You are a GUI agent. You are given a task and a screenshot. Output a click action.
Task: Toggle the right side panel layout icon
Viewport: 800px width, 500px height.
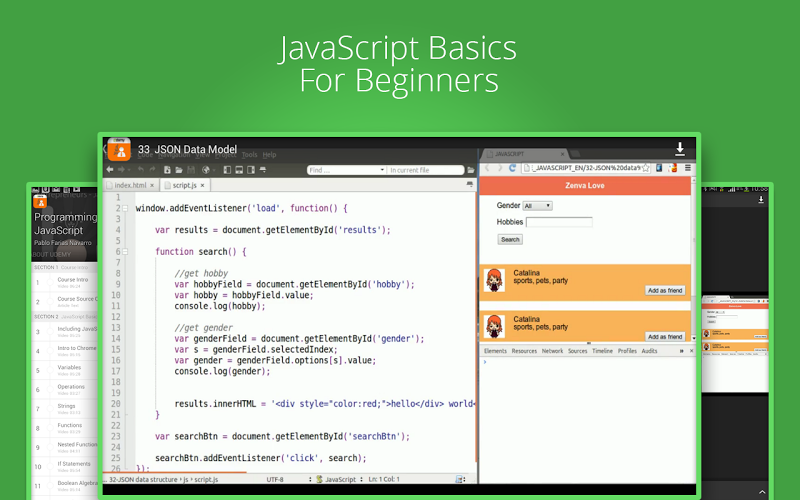[251, 170]
